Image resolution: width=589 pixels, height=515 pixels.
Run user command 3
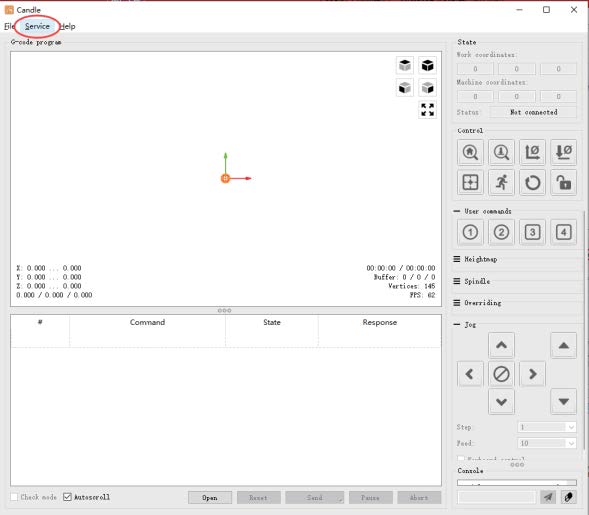coord(532,232)
